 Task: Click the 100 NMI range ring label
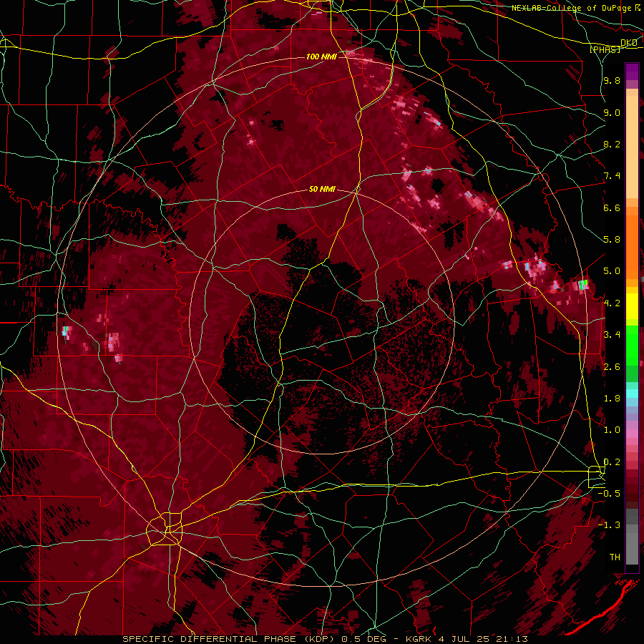pos(321,57)
